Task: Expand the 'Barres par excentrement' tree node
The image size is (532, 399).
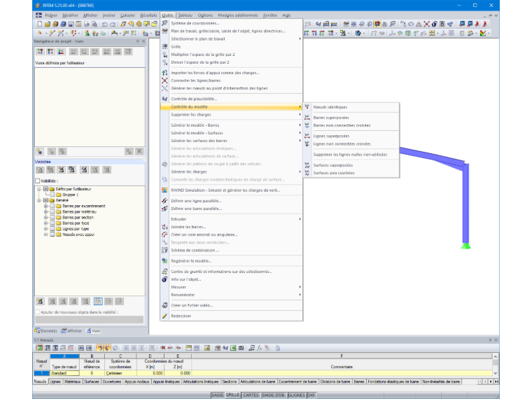Action: [x=45, y=206]
